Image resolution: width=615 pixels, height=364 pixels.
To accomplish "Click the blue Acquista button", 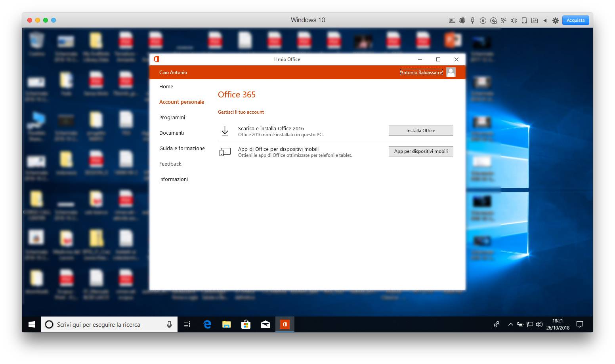I will point(575,20).
